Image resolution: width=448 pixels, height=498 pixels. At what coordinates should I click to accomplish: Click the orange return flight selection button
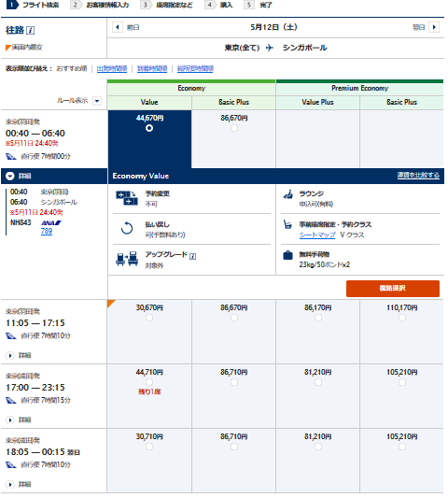coord(393,289)
